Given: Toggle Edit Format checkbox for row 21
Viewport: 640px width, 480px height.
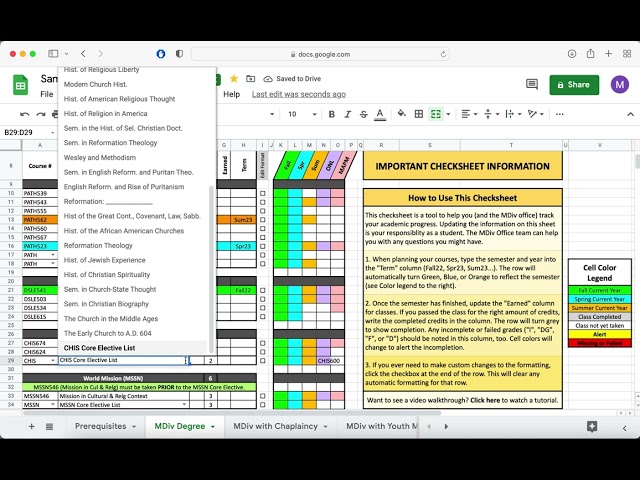Looking at the screenshot, I should pos(262,291).
